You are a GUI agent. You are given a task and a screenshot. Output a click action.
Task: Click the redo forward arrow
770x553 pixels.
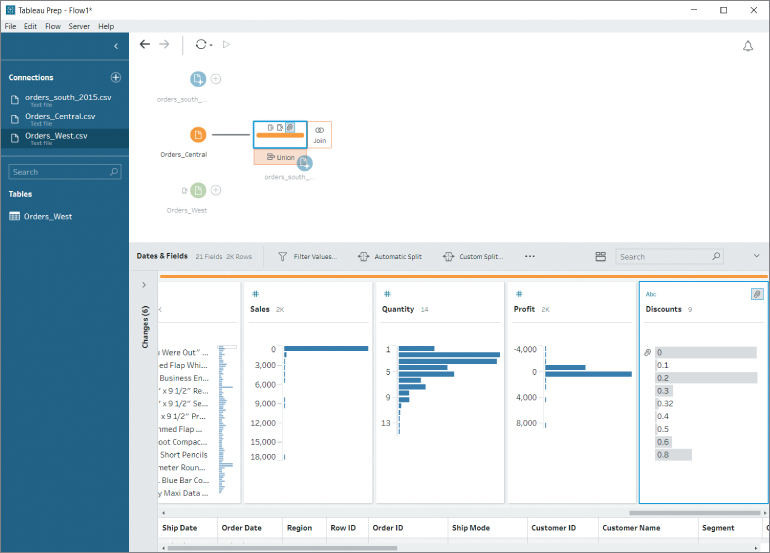pos(164,44)
